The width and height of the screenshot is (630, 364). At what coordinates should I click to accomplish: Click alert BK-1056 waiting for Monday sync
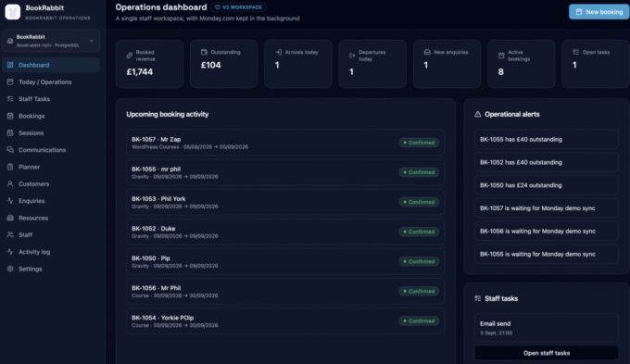coord(547,231)
